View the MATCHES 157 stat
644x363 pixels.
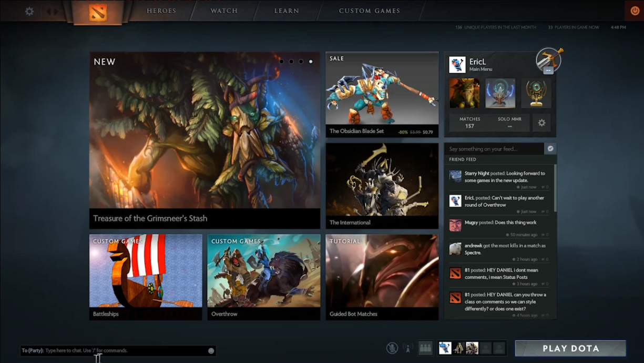click(469, 123)
